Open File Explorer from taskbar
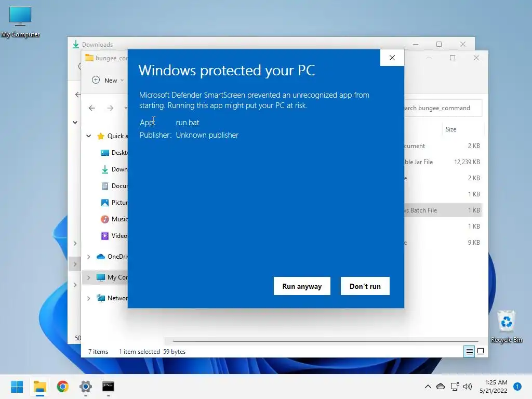 click(39, 387)
